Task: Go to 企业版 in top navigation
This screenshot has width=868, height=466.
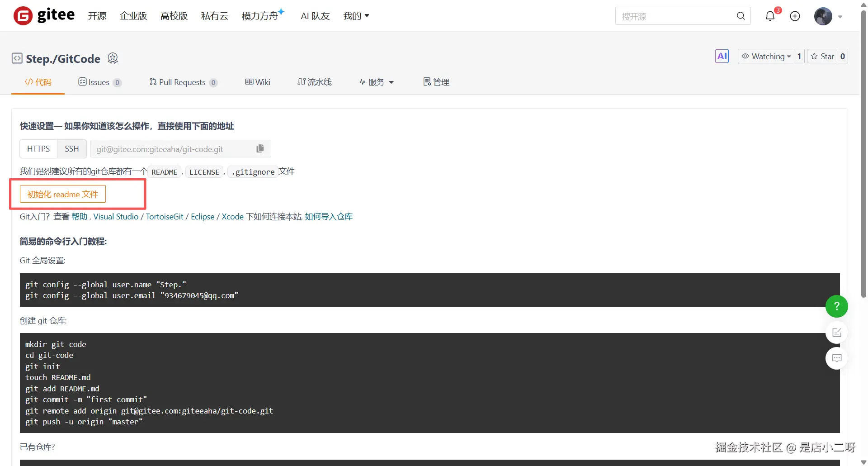Action: coord(133,16)
